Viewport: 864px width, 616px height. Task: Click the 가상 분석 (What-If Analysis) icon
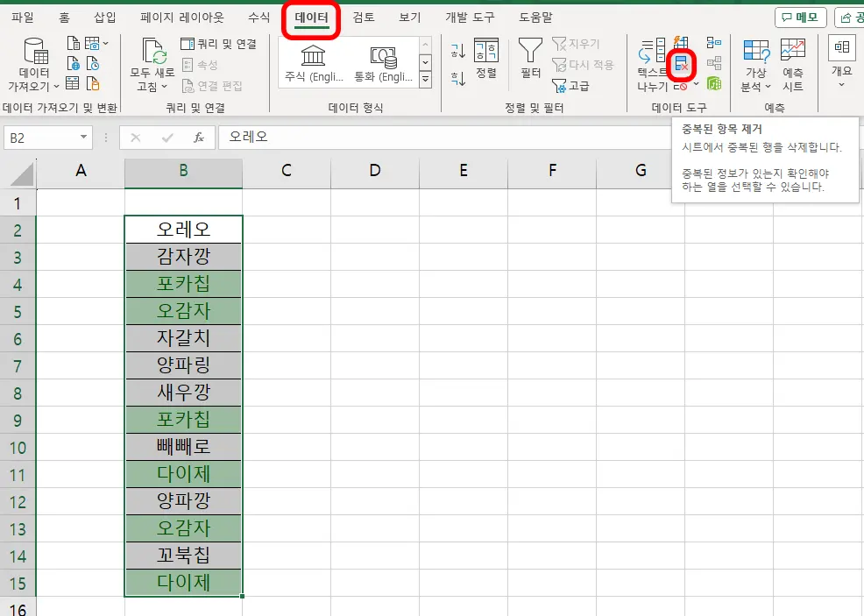(755, 61)
